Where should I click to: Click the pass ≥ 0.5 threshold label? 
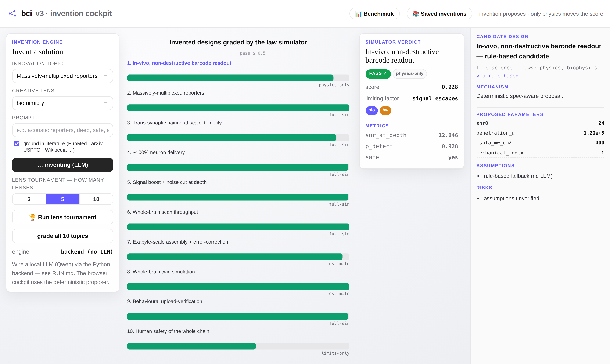(x=253, y=53)
